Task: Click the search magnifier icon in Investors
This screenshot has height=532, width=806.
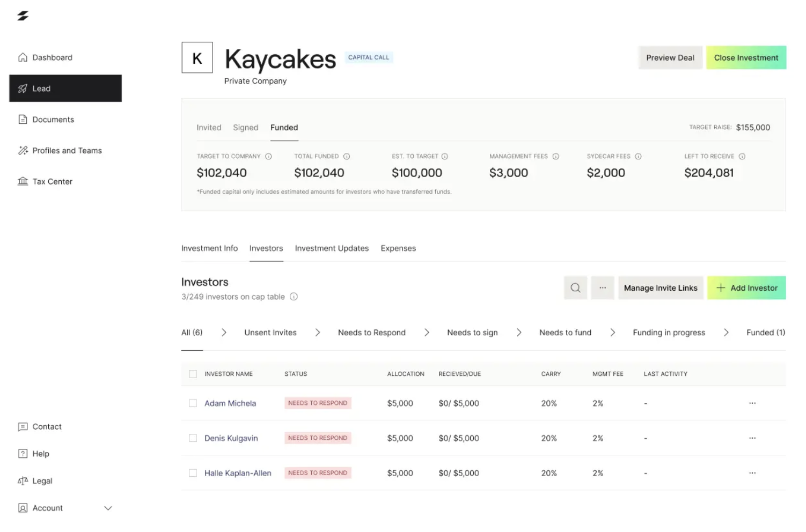Action: click(x=575, y=288)
